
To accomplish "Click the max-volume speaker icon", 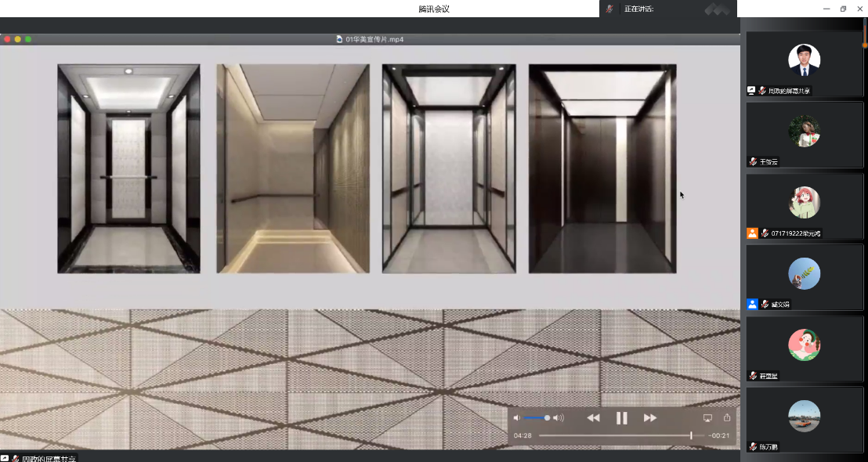I will click(x=559, y=418).
